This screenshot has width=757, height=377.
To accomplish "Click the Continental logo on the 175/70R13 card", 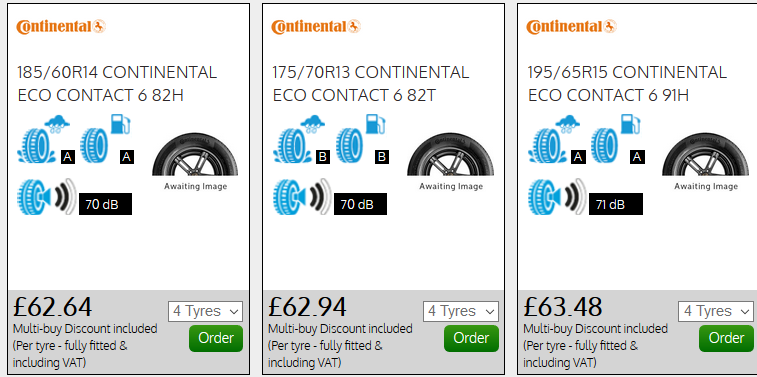I will (316, 27).
